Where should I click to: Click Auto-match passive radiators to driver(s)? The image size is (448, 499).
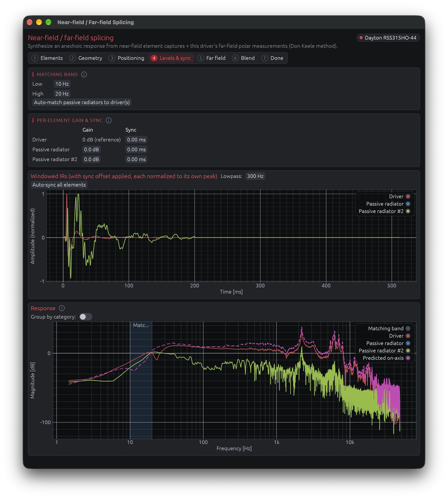coord(82,102)
